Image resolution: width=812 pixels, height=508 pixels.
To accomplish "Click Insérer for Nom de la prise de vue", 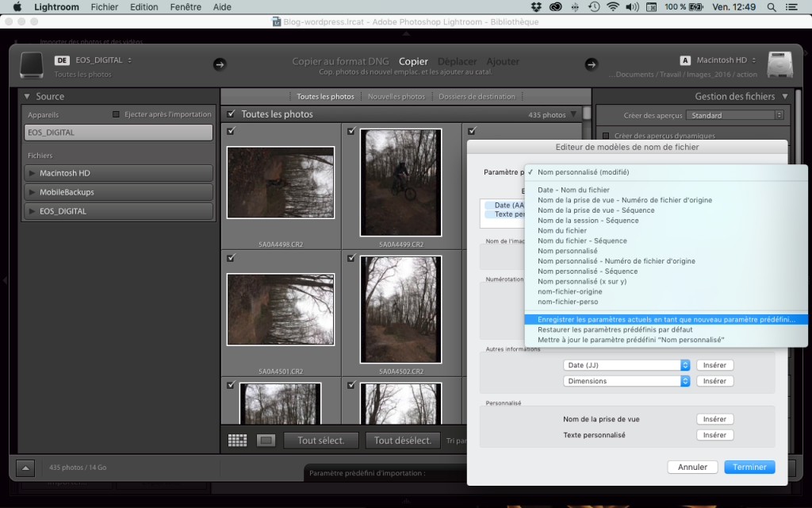I will (714, 419).
